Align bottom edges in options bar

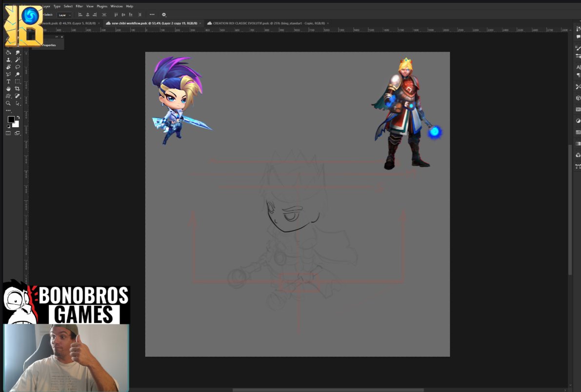coord(131,15)
